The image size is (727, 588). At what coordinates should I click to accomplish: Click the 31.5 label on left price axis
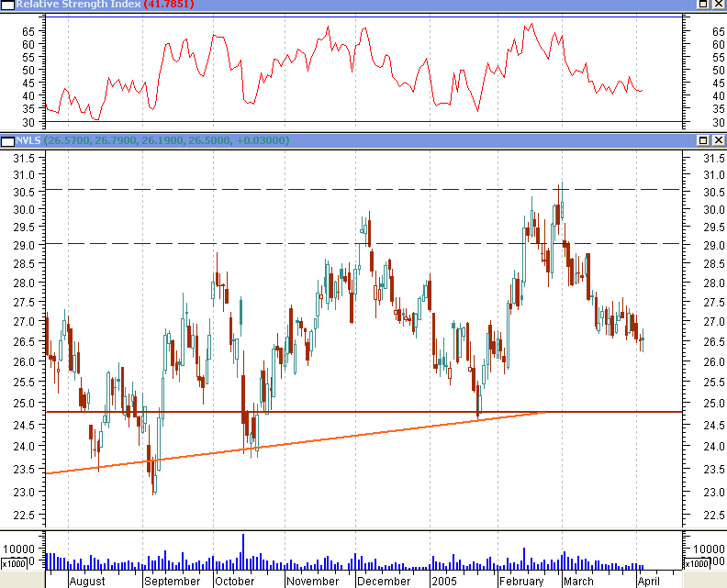(24, 159)
